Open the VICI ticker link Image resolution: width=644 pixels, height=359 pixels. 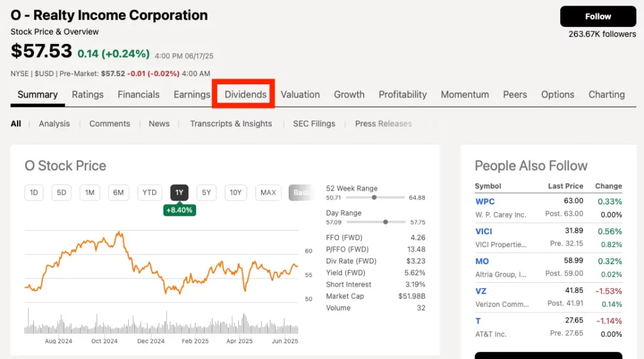tap(484, 231)
